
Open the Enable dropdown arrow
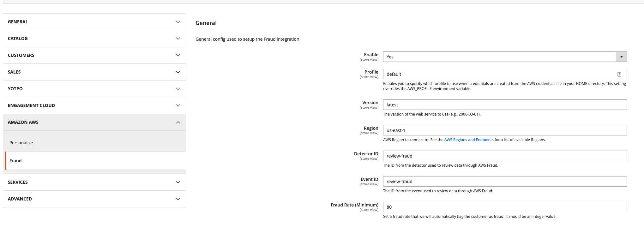tap(621, 57)
